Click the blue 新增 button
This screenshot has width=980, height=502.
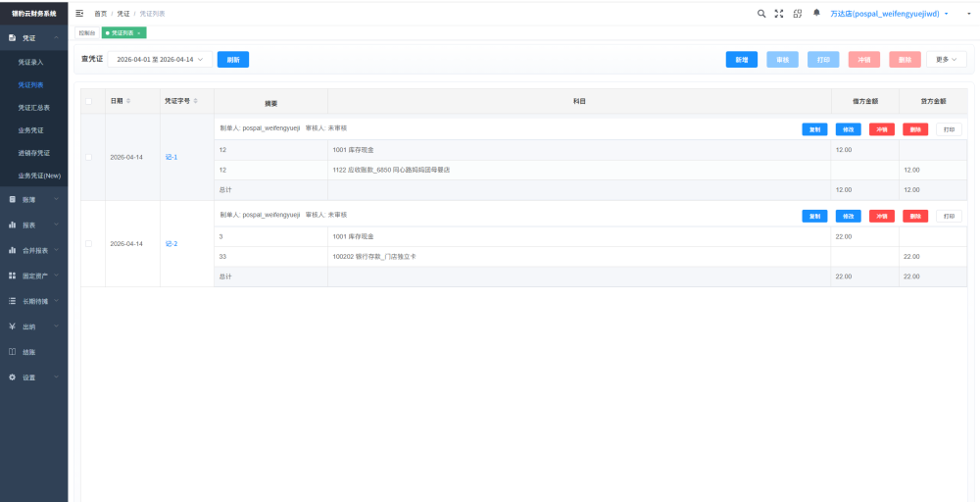[x=741, y=60]
